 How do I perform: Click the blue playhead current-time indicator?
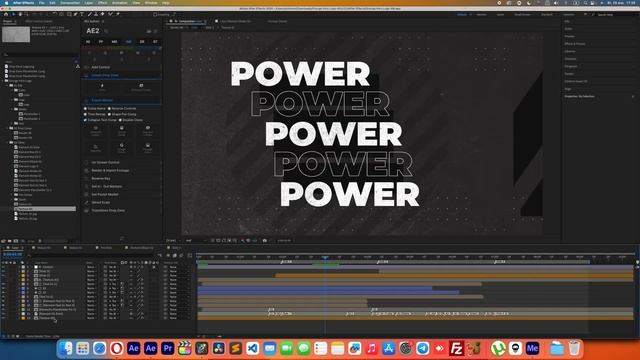(325, 257)
